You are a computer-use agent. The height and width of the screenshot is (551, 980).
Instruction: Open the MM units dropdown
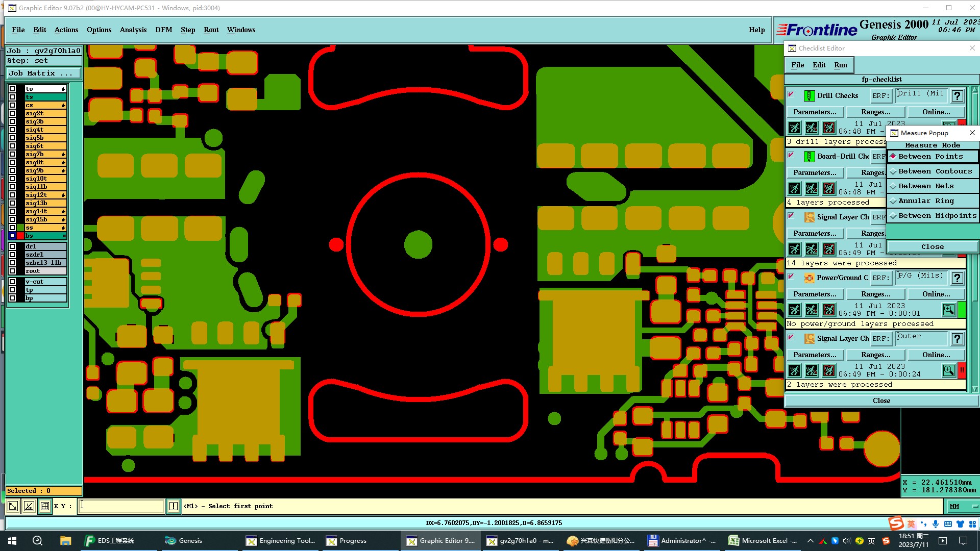[962, 506]
